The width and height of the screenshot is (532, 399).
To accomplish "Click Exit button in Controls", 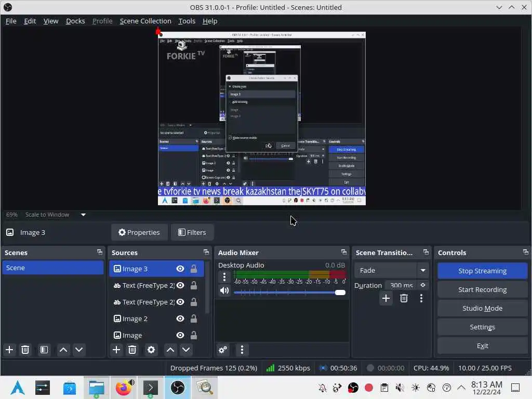I will coord(482,345).
